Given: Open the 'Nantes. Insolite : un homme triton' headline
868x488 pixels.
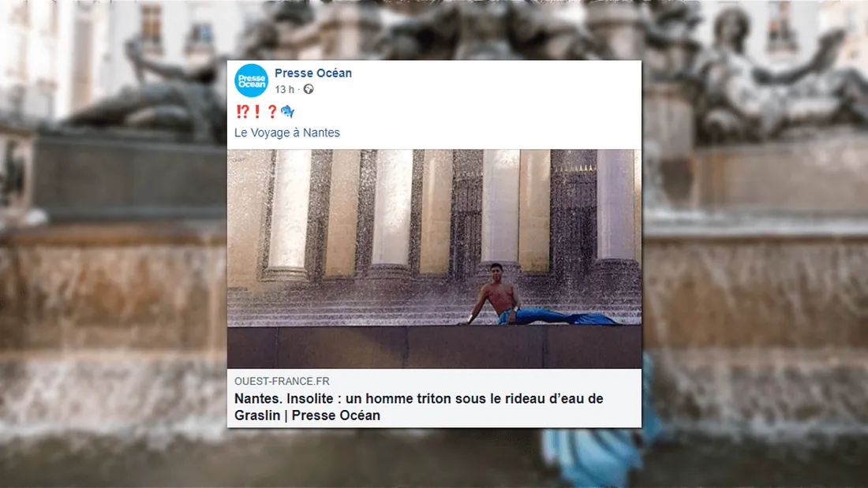Looking at the screenshot, I should (x=418, y=407).
